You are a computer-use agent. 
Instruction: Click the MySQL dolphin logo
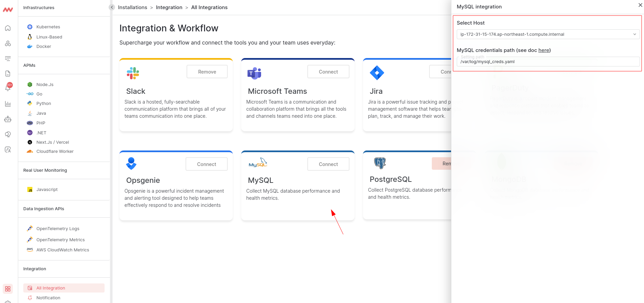(x=258, y=163)
